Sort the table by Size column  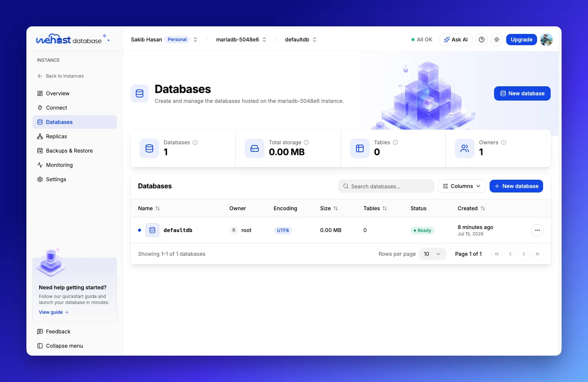click(x=329, y=208)
